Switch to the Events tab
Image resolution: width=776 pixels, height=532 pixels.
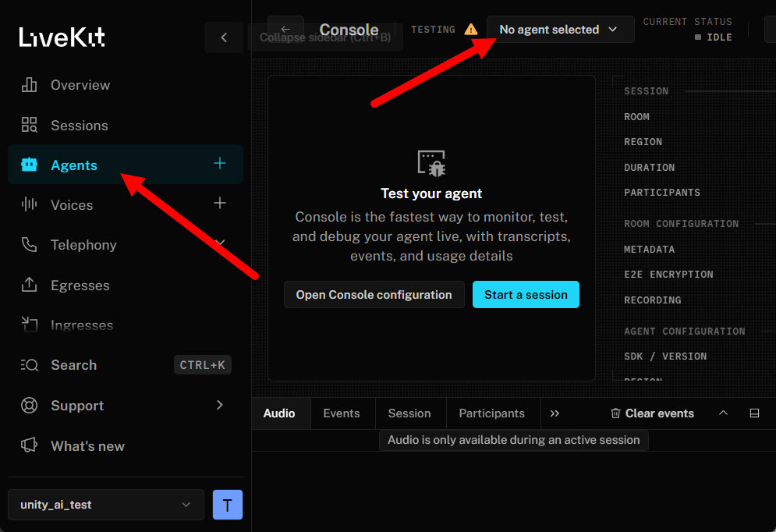click(x=342, y=413)
